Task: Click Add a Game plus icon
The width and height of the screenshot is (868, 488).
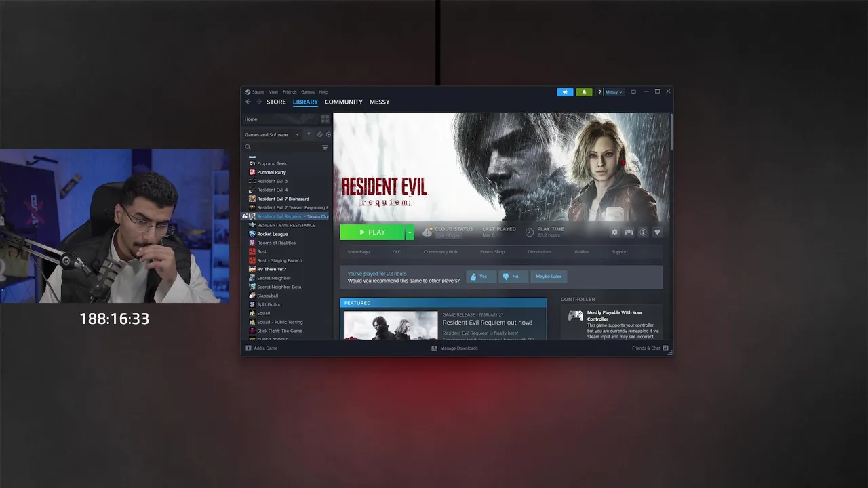Action: tap(248, 348)
